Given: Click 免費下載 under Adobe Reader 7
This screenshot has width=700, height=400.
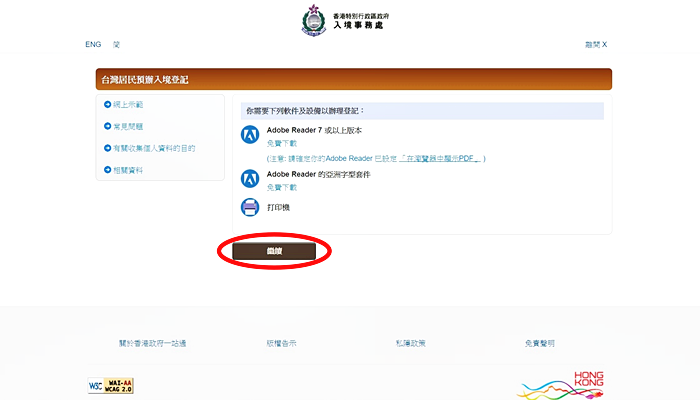Looking at the screenshot, I should point(282,143).
